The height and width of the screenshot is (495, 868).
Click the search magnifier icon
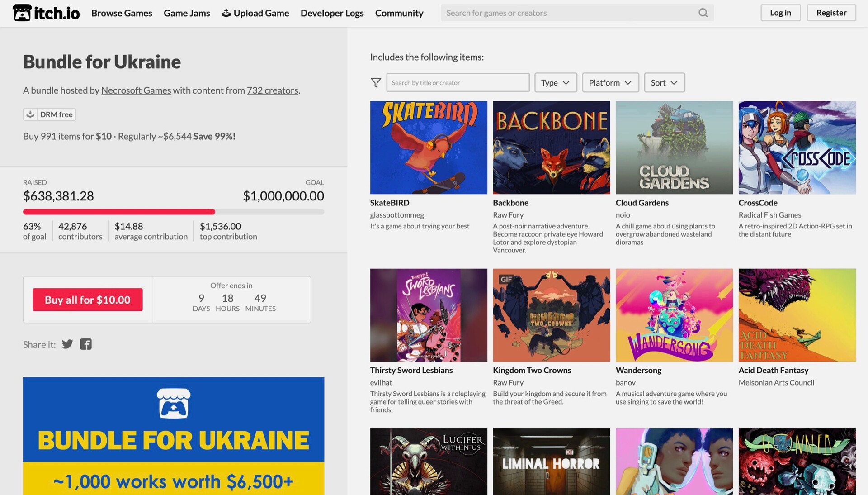point(703,13)
